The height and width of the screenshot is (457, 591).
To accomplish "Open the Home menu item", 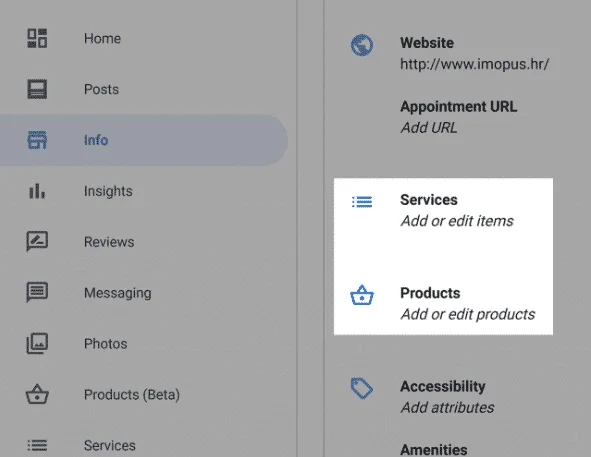I will pos(102,38).
